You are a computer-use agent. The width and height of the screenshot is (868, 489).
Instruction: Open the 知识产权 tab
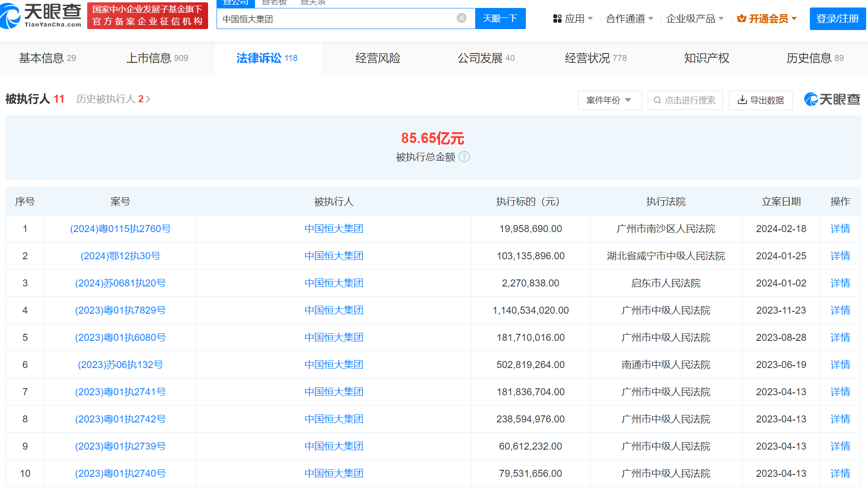(x=707, y=58)
